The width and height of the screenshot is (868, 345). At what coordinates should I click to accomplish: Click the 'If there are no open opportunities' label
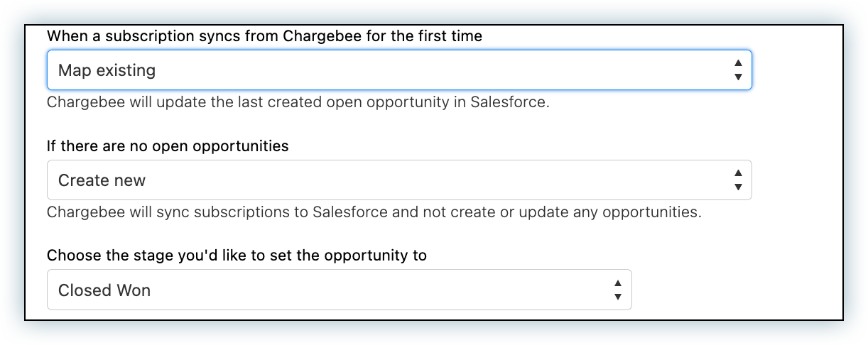tap(168, 146)
